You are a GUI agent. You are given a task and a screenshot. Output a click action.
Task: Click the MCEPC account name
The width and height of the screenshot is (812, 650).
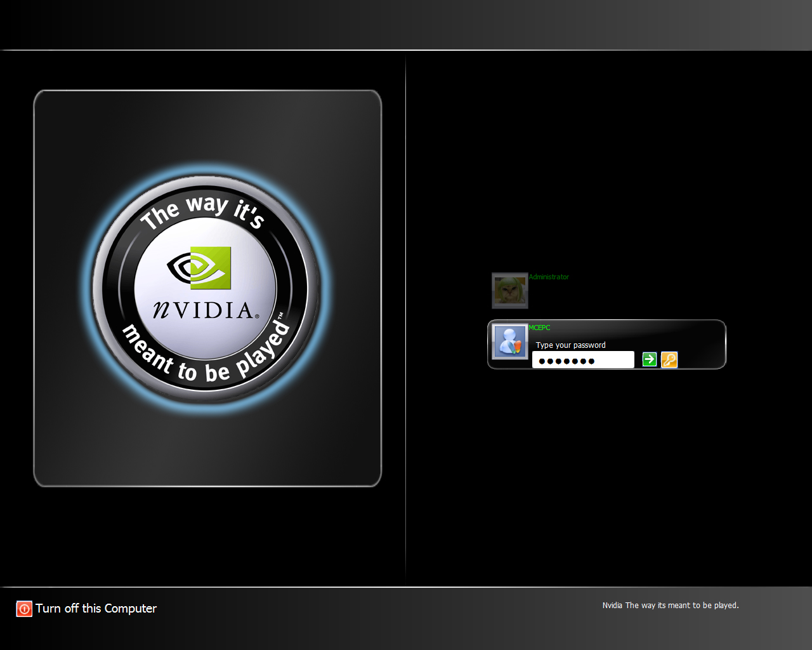[539, 328]
